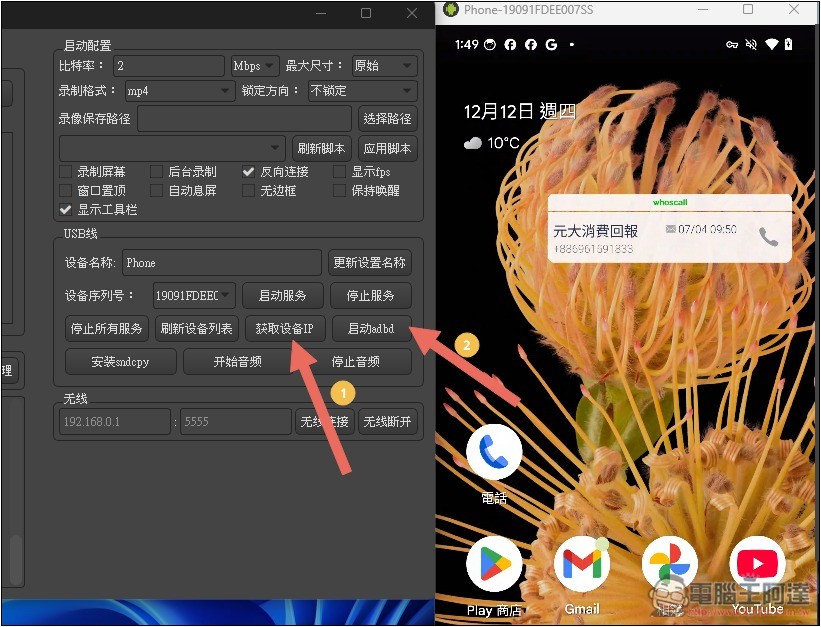Click the 设备名称 input field
This screenshot has height=627, width=821.
point(221,263)
